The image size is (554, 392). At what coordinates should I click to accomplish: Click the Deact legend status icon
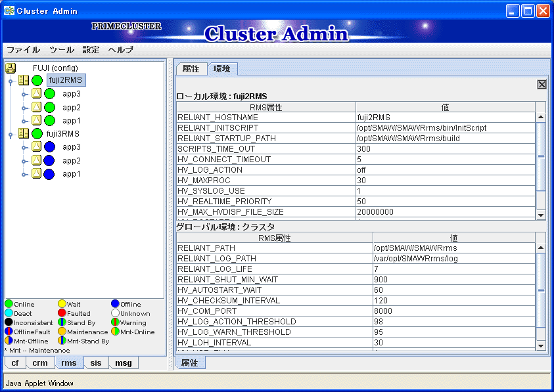coord(9,313)
